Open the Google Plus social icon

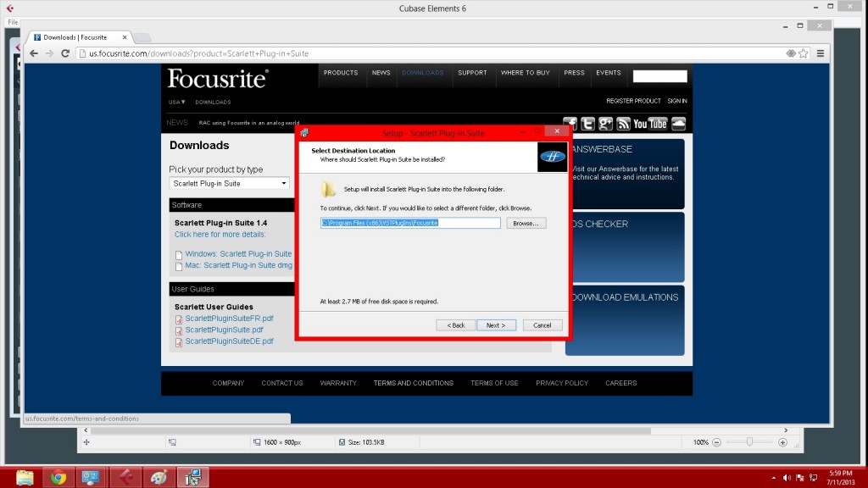[605, 124]
